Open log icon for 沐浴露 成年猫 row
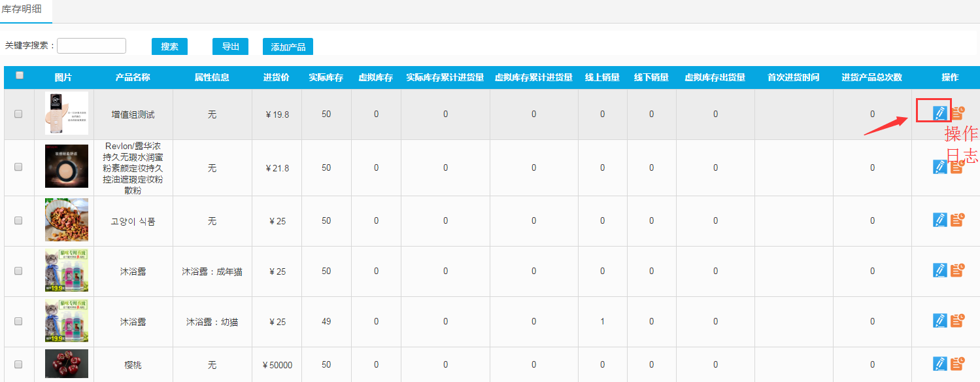Image resolution: width=980 pixels, height=382 pixels. click(957, 270)
